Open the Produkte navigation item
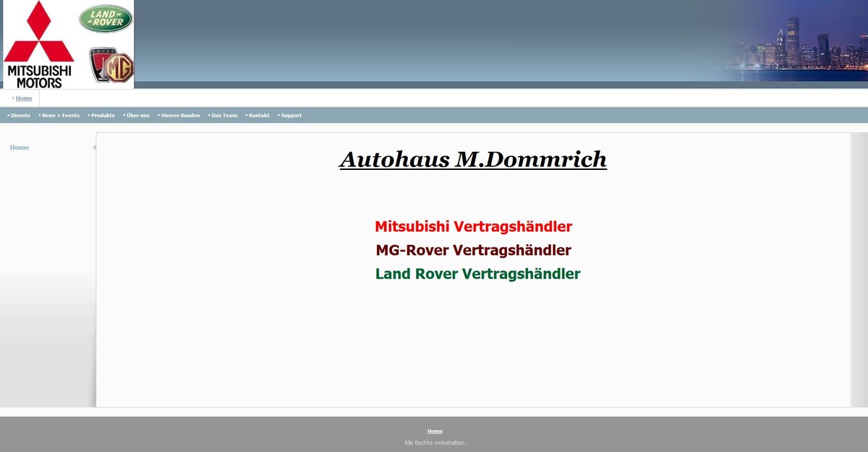This screenshot has height=452, width=868. click(103, 116)
